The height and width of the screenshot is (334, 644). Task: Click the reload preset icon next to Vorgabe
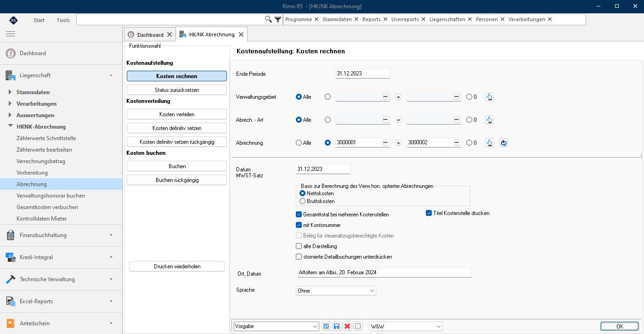point(326,326)
